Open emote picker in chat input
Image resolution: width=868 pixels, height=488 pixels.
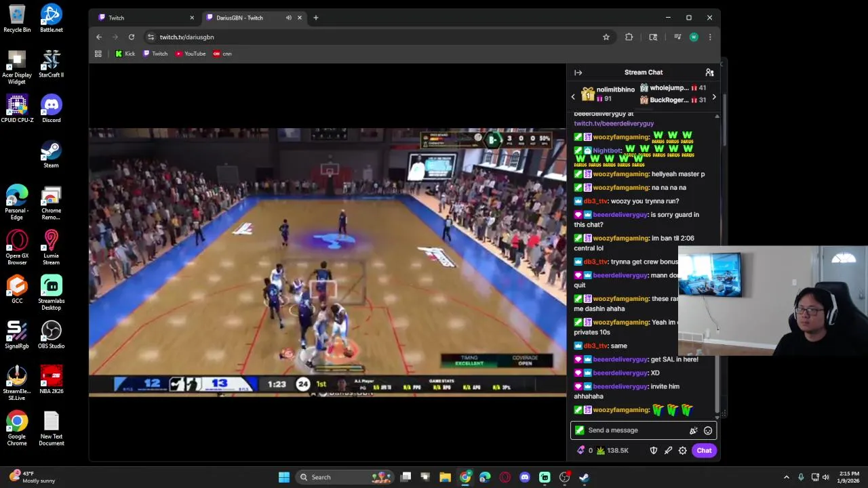point(708,430)
